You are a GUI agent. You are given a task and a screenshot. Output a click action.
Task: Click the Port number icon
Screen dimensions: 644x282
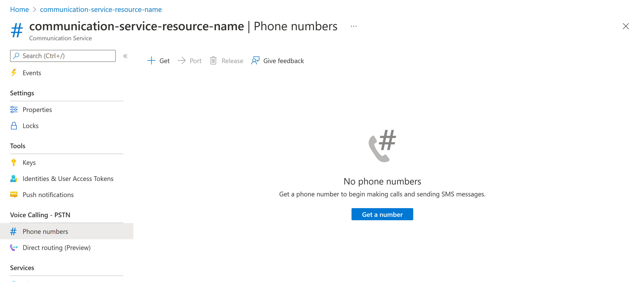coord(181,60)
